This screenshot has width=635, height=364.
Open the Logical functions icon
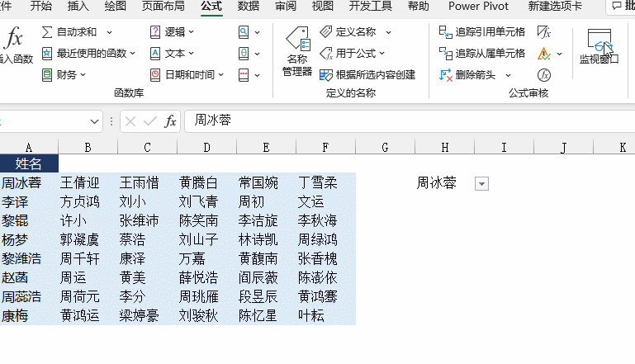tap(155, 32)
